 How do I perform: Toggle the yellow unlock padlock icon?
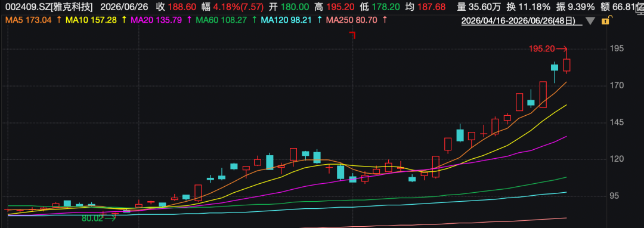pos(605,21)
